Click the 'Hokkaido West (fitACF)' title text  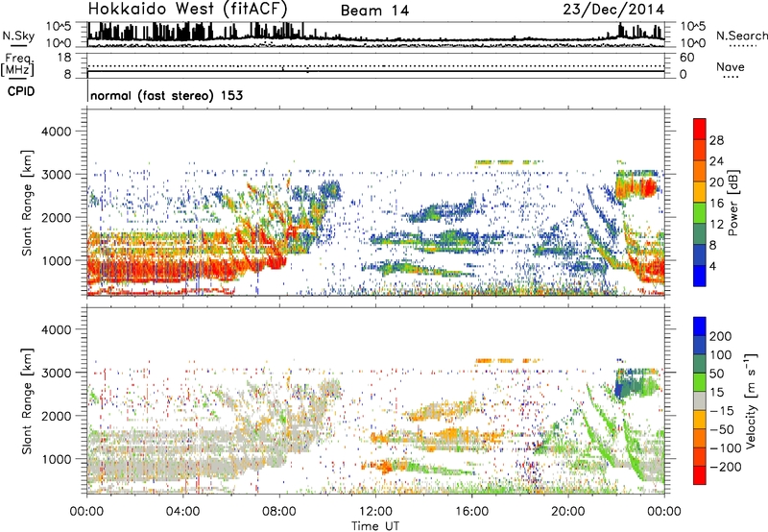pyautogui.click(x=187, y=9)
